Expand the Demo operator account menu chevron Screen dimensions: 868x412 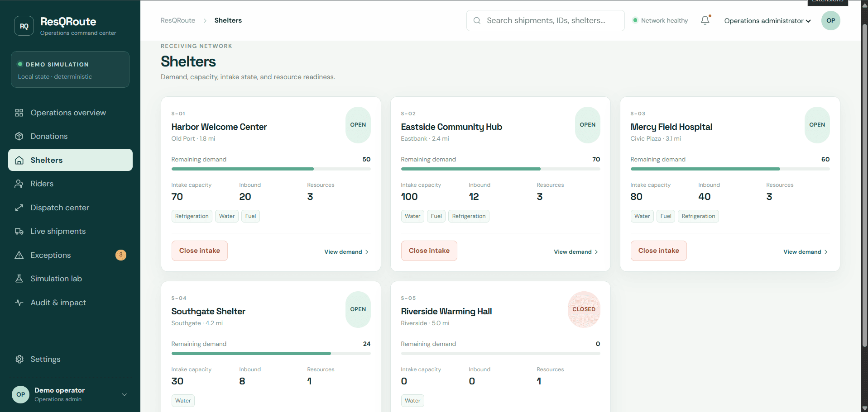tap(125, 394)
